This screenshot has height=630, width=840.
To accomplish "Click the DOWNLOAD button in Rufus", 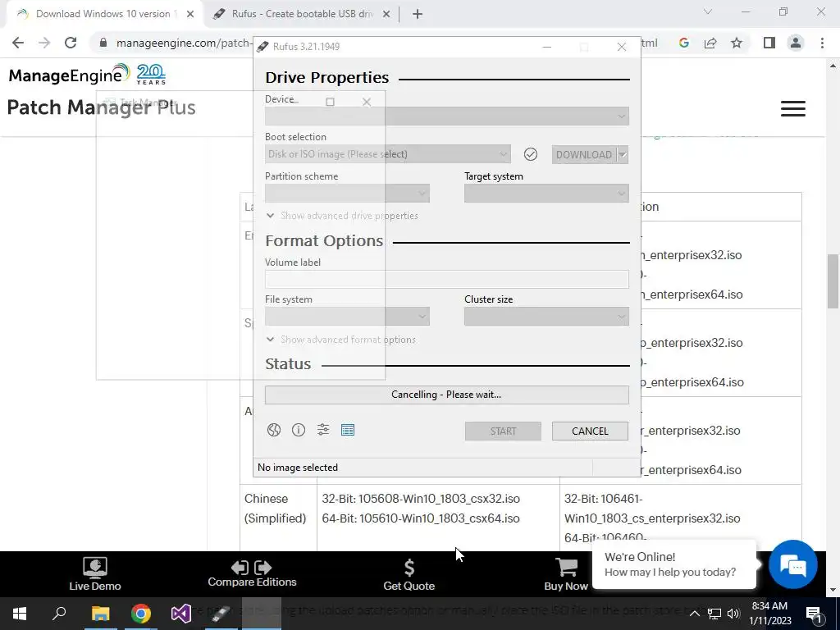I will [584, 155].
